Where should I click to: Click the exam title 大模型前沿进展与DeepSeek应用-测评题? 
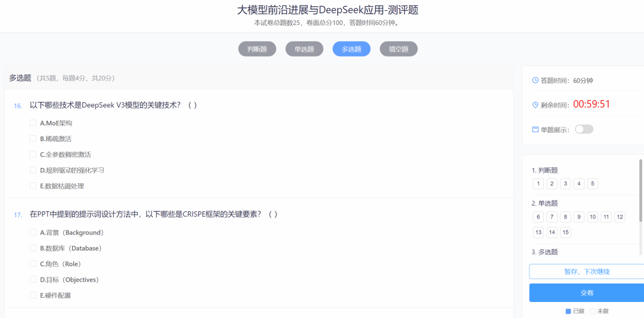click(328, 10)
